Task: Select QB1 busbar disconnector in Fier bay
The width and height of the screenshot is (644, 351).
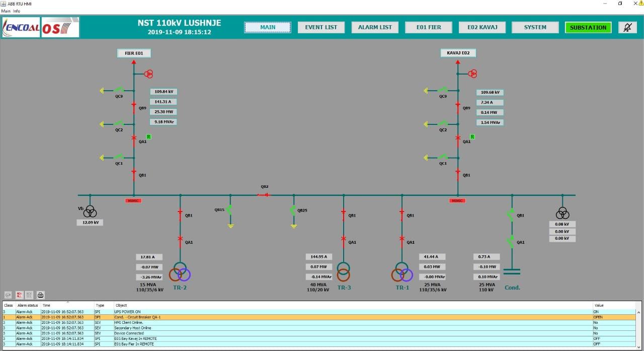Action: click(134, 174)
